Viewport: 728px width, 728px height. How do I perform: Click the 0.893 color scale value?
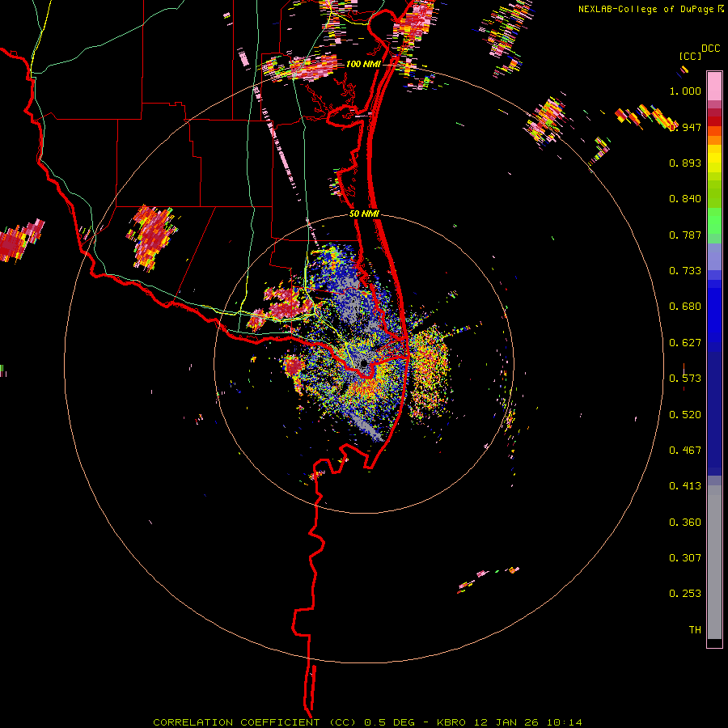click(x=685, y=163)
